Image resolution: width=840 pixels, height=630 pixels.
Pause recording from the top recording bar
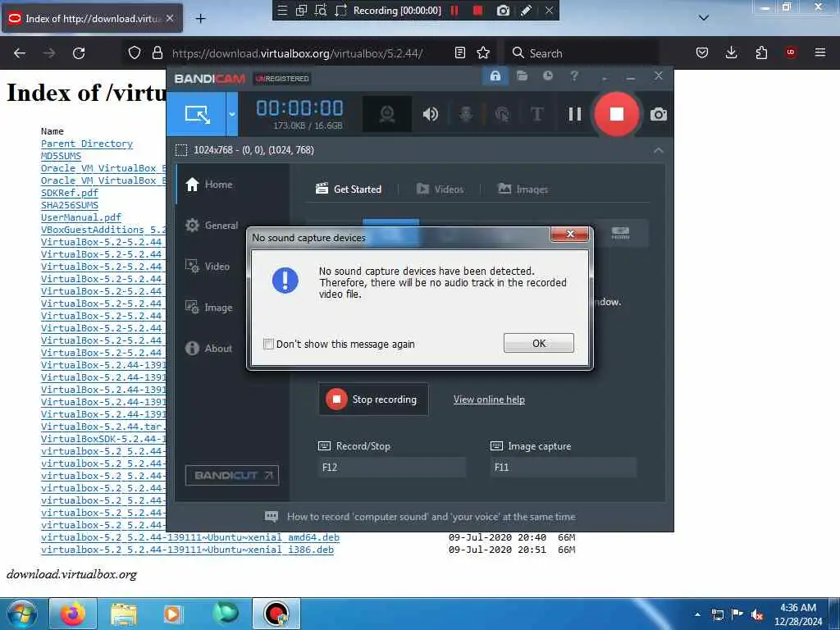coord(454,10)
